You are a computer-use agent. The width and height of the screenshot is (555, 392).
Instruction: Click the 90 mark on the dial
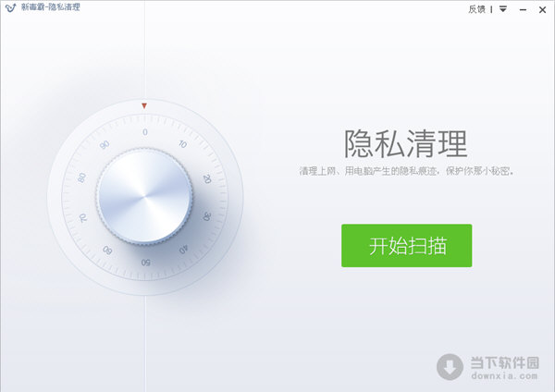click(x=105, y=145)
